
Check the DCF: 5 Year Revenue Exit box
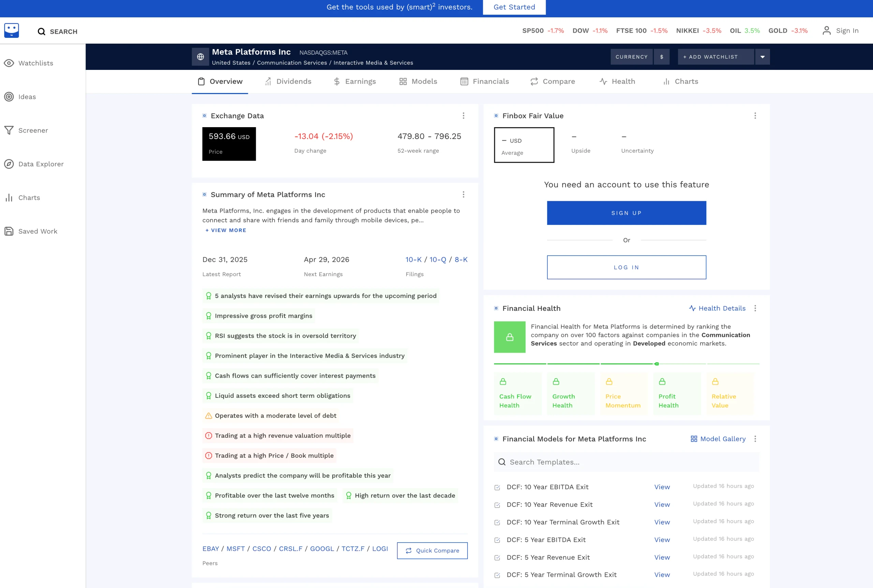coord(497,558)
